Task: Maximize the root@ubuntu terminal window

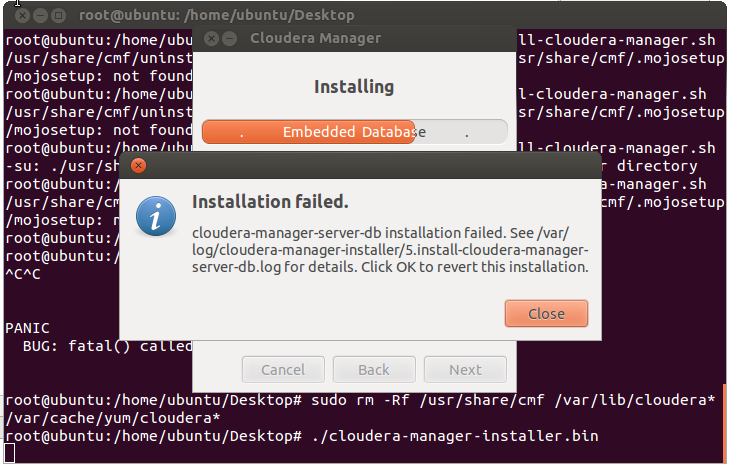Action: coord(57,17)
